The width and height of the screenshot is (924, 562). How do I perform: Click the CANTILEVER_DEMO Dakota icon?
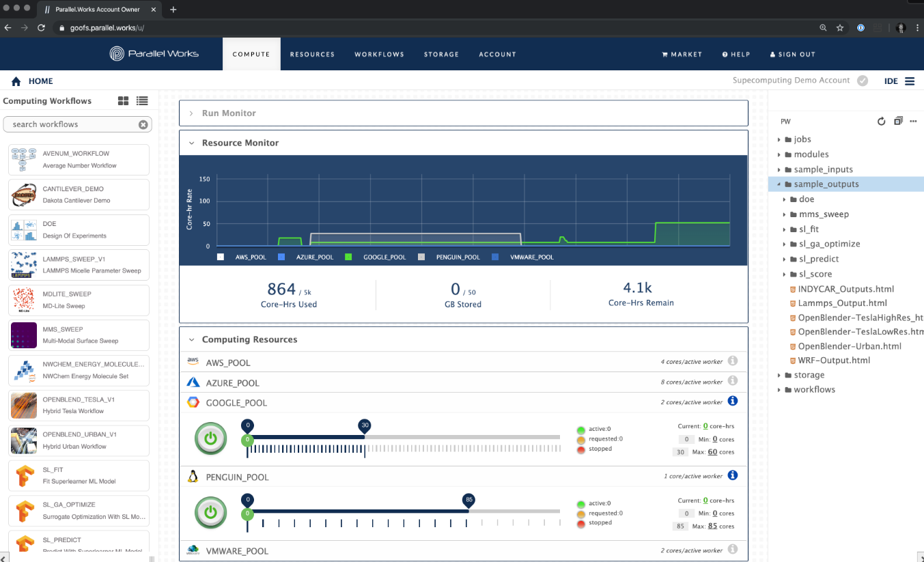24,195
